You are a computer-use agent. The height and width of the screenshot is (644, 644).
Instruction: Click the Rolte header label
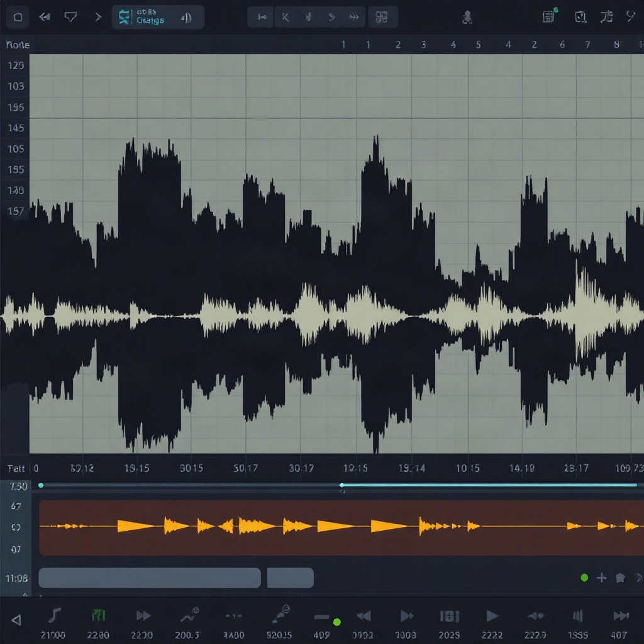click(18, 45)
